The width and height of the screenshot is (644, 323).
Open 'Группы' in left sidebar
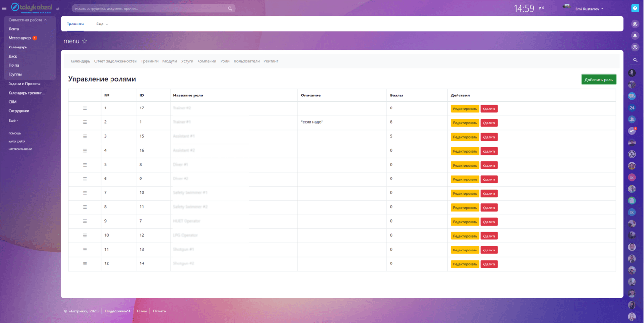[15, 74]
